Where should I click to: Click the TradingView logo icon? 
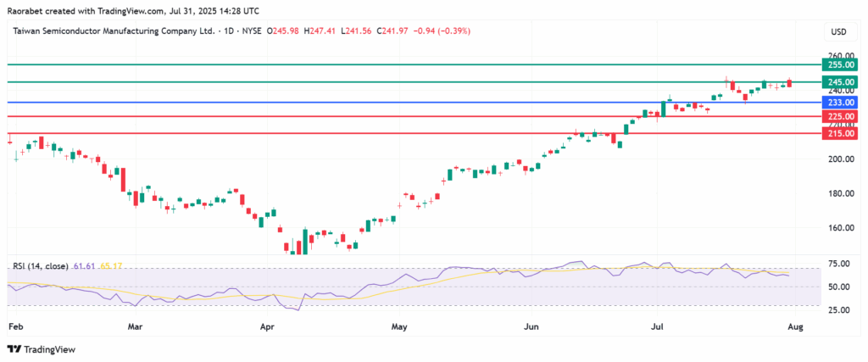14,348
